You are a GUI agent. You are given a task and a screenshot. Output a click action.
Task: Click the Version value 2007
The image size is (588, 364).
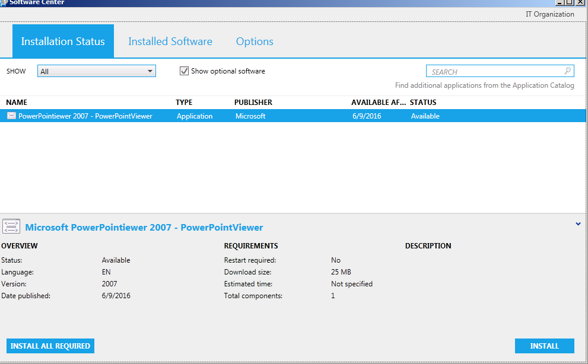pos(110,284)
